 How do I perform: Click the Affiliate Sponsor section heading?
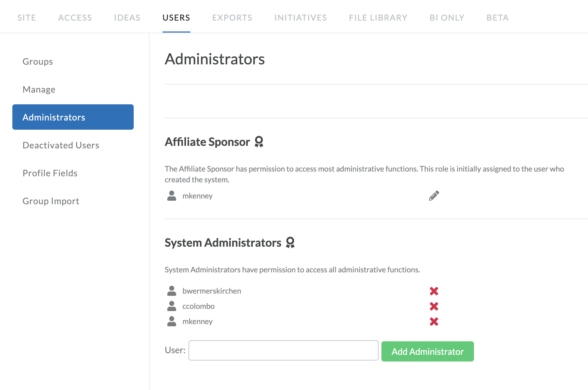[x=207, y=142]
